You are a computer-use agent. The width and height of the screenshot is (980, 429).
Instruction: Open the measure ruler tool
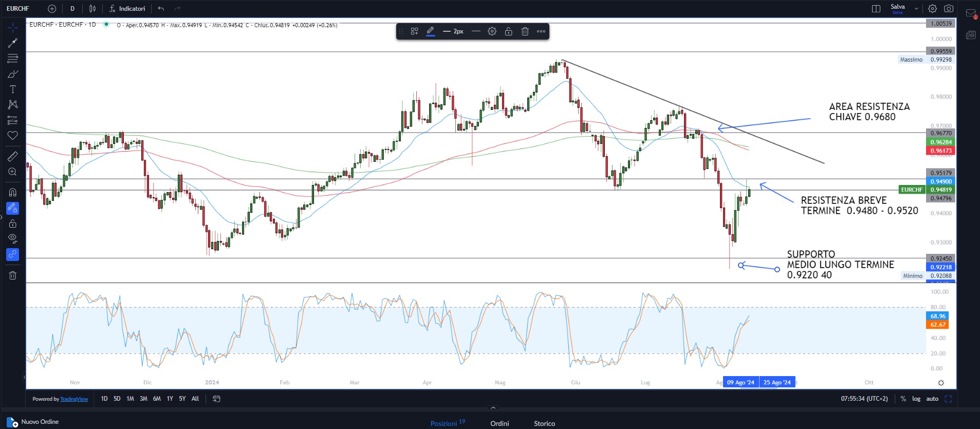click(x=13, y=156)
